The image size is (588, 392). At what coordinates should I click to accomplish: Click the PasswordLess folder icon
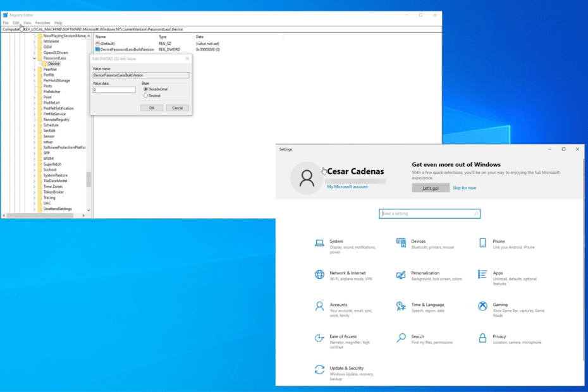tap(40, 58)
